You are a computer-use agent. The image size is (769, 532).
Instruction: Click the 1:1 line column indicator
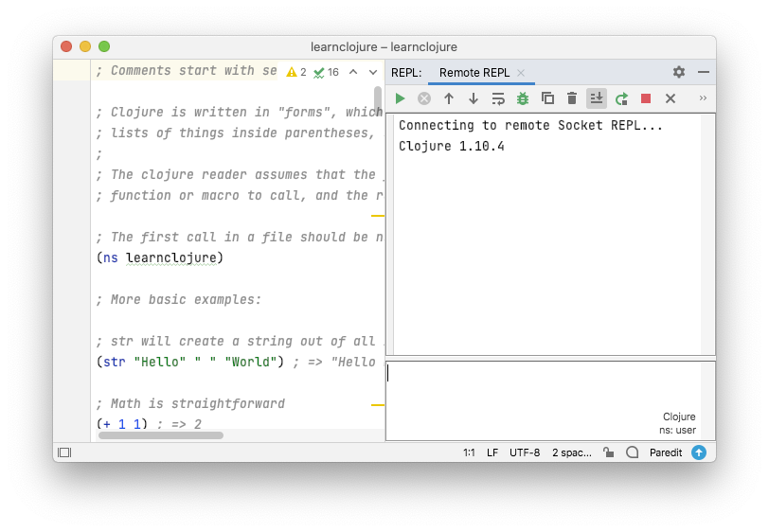(469, 452)
